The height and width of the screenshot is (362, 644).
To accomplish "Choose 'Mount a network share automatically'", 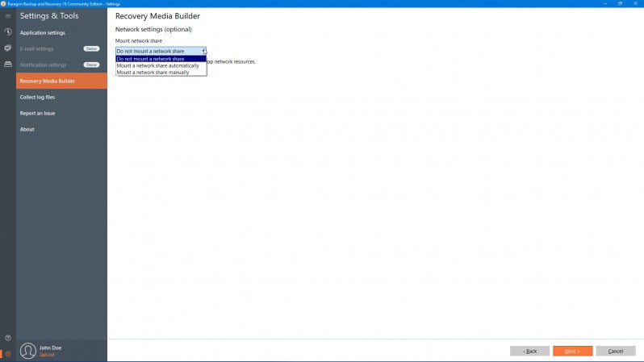I will 161,65.
